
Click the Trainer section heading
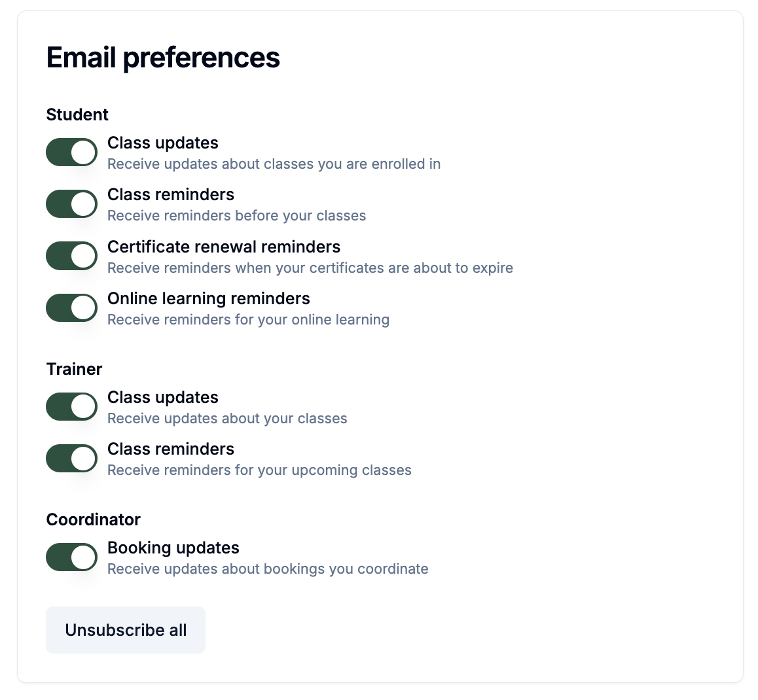pos(74,369)
